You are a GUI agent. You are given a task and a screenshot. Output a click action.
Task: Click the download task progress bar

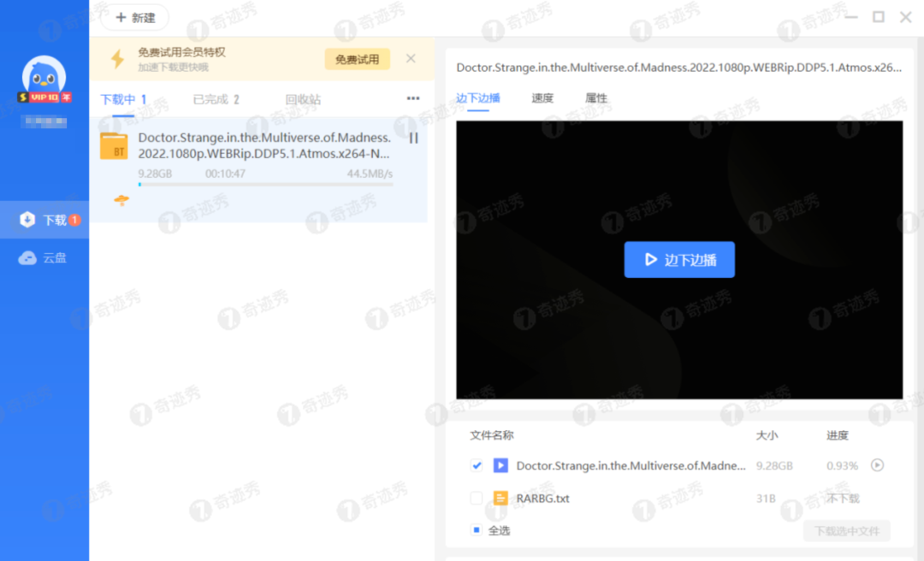(266, 185)
